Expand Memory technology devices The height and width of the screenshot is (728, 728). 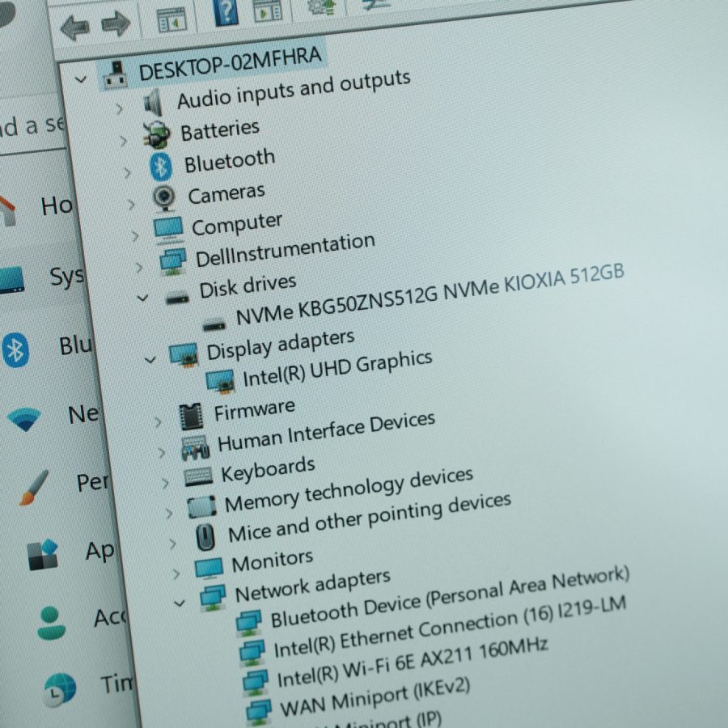tap(169, 514)
